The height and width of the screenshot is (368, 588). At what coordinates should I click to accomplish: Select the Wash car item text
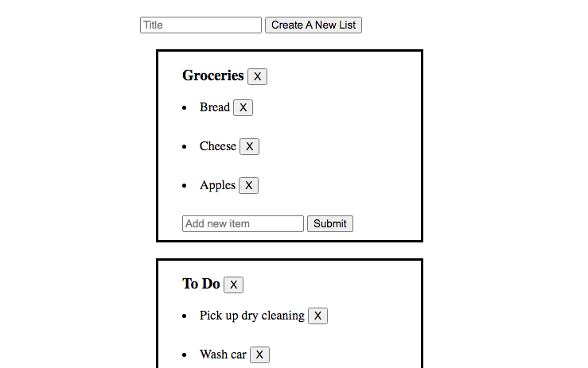pos(223,354)
